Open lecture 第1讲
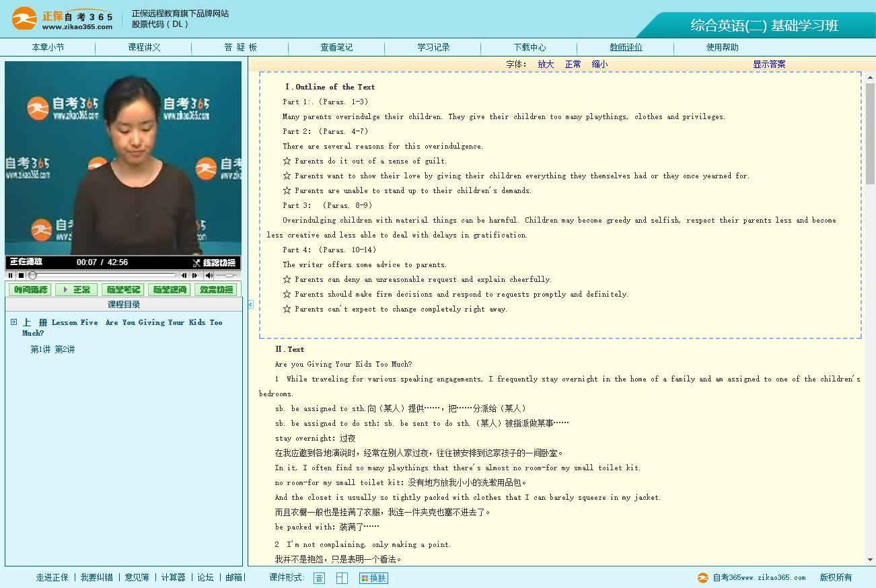 coord(40,350)
